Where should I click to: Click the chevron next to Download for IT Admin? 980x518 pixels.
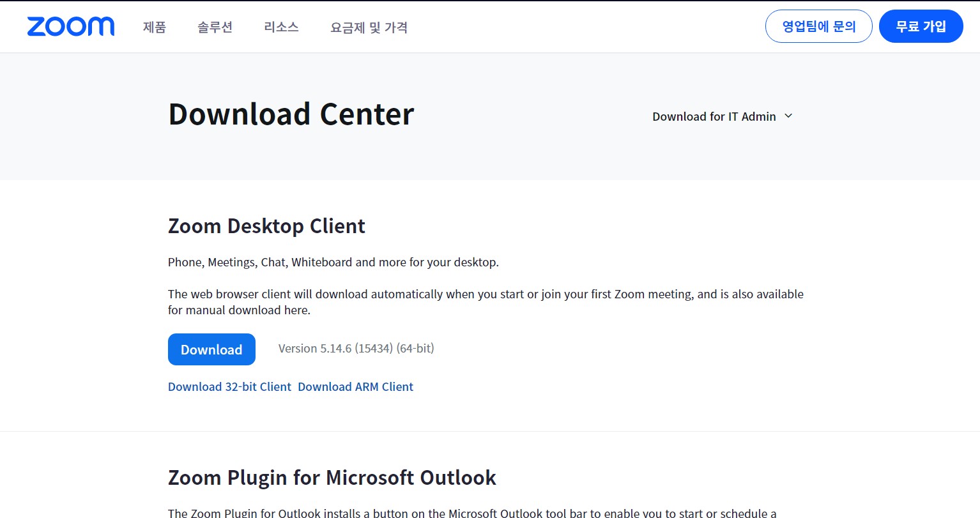coord(788,116)
